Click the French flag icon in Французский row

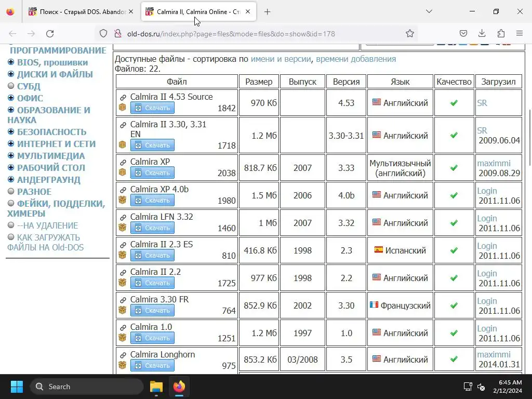coord(374,304)
